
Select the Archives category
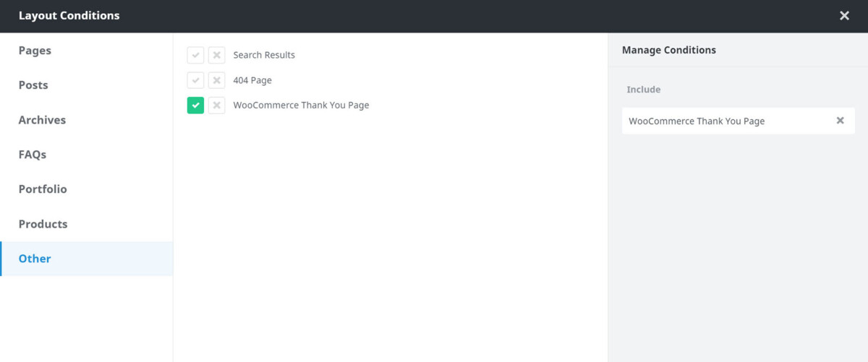click(x=42, y=120)
